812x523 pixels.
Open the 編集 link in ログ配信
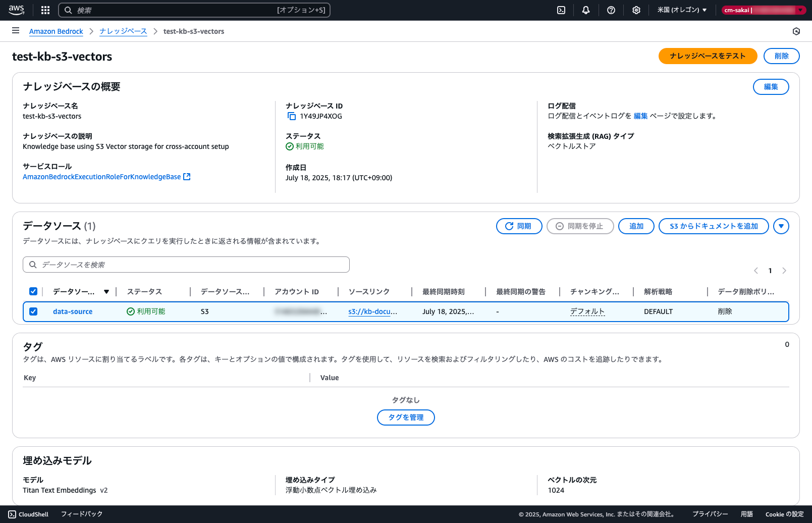(x=640, y=116)
